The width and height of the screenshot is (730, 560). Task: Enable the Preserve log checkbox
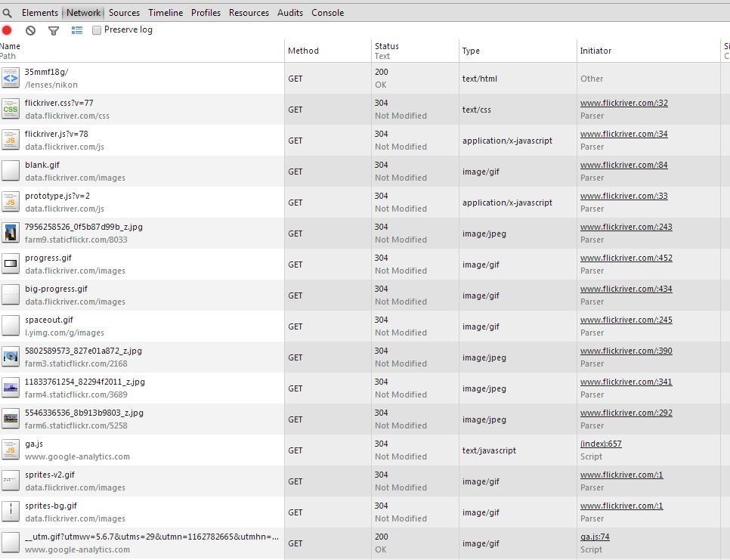[97, 30]
